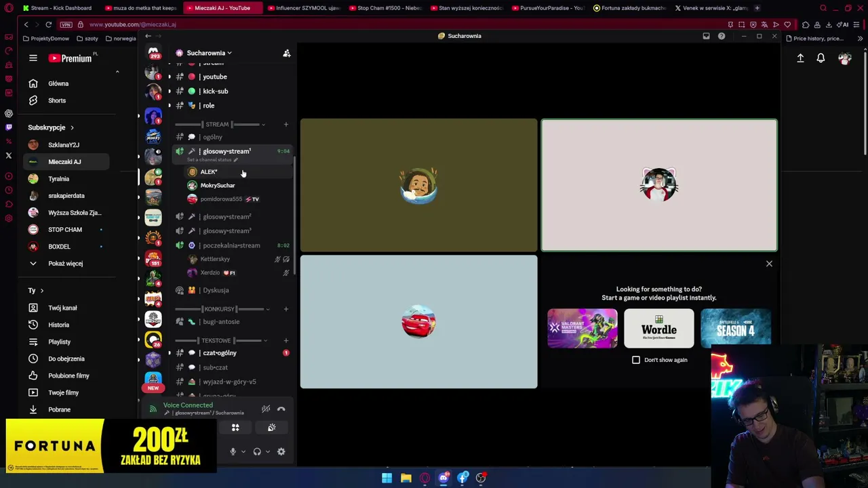This screenshot has height=488, width=868.
Task: Switch to PursueYourParadise browser tab
Action: tap(548, 8)
